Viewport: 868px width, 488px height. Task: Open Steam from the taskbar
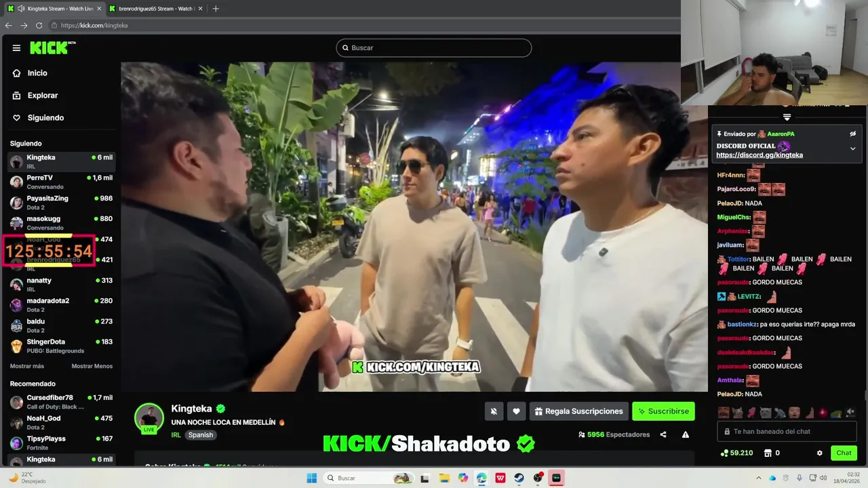[519, 478]
